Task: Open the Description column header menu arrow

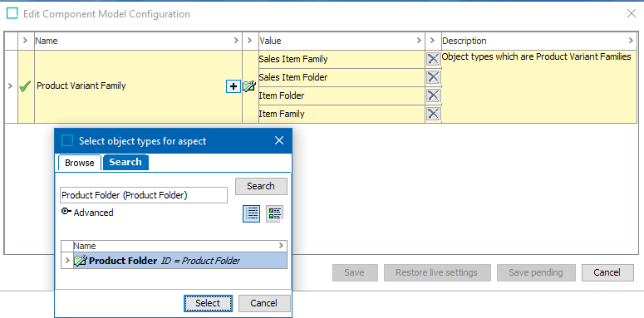Action: click(x=632, y=41)
